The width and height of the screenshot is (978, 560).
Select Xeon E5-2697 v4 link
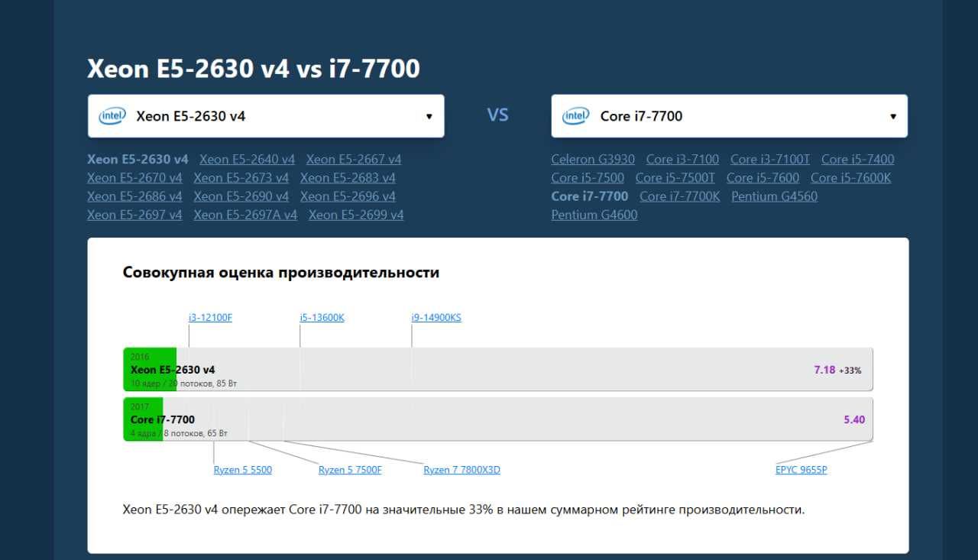[134, 215]
